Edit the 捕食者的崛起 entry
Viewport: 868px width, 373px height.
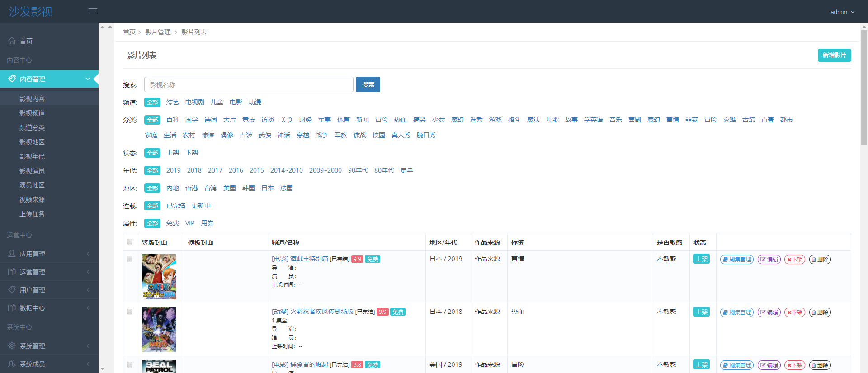[769, 365]
